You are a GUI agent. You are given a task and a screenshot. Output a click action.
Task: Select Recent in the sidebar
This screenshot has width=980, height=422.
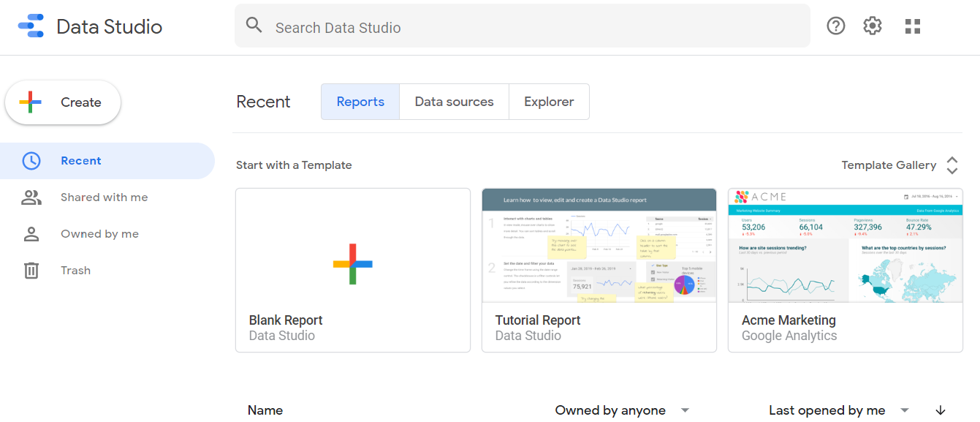107,161
